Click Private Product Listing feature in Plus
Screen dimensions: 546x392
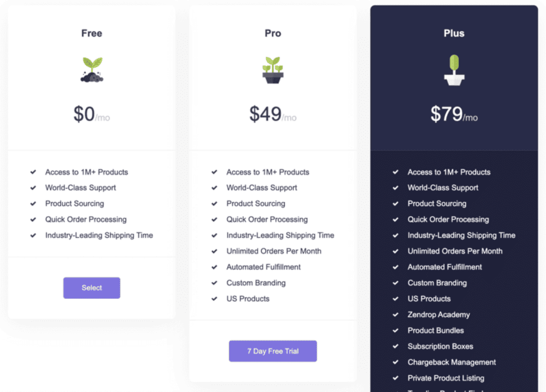pos(446,378)
